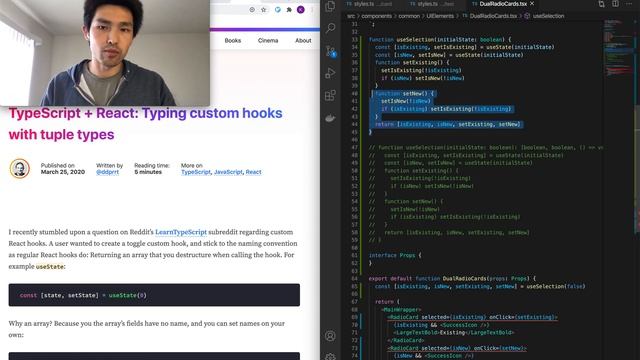Expand the useSelection breadcrumb symbol
Image resolution: width=640 pixels, height=360 pixels.
click(x=548, y=16)
